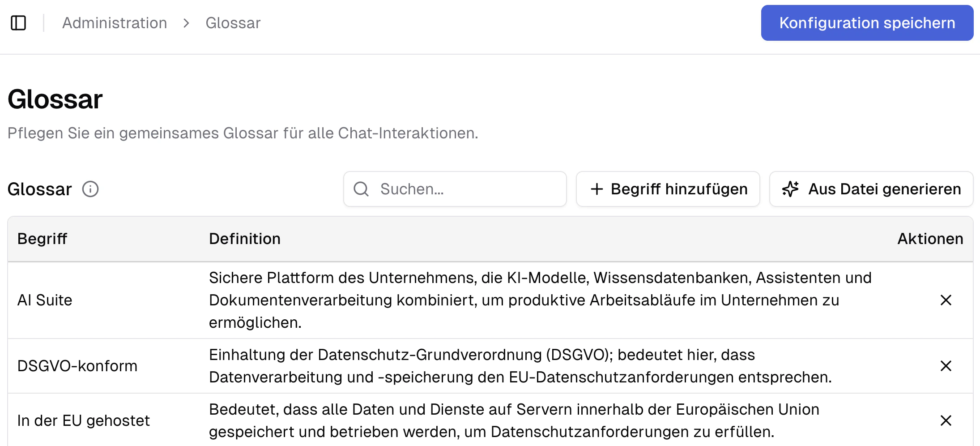Click the magnifier icon in the search field
Image resolution: width=980 pixels, height=446 pixels.
coord(361,189)
